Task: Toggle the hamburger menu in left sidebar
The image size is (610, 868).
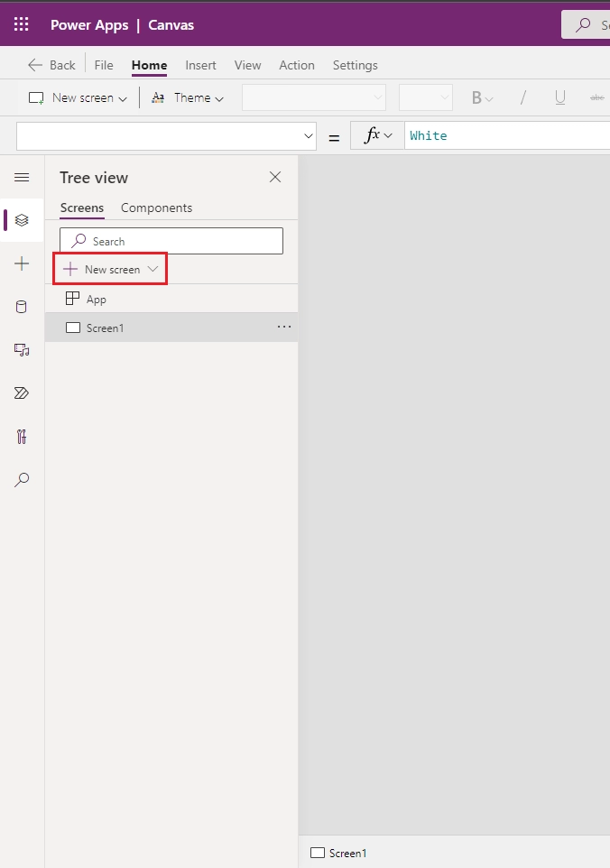Action: click(22, 177)
